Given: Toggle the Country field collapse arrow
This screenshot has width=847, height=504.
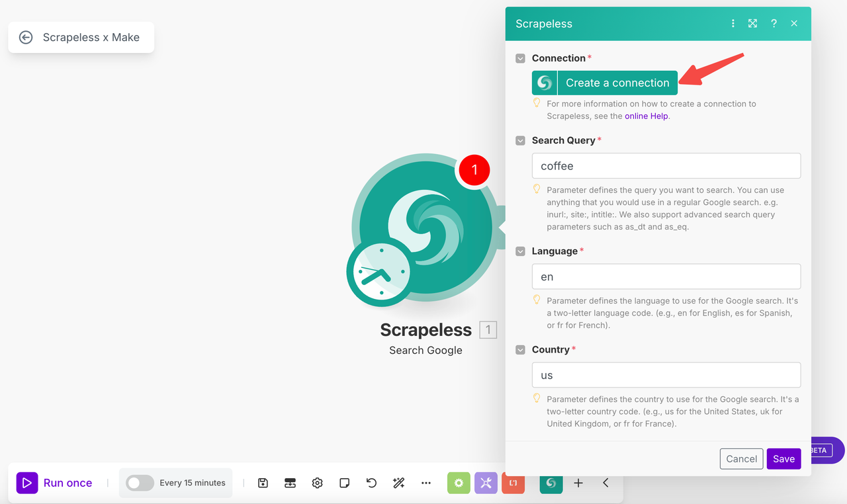Looking at the screenshot, I should click(521, 349).
